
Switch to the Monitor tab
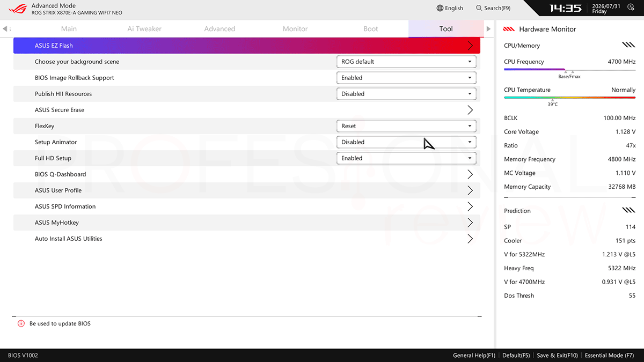tap(295, 29)
